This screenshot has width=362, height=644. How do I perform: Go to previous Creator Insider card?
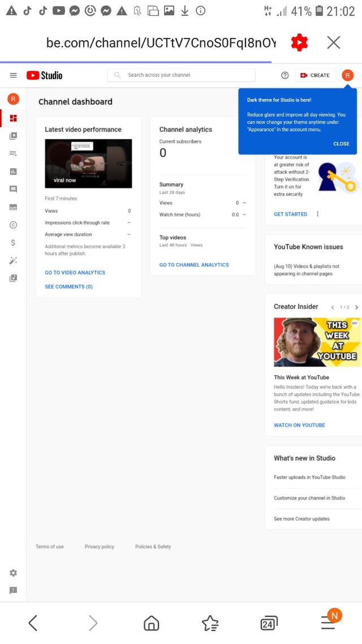[x=333, y=307]
